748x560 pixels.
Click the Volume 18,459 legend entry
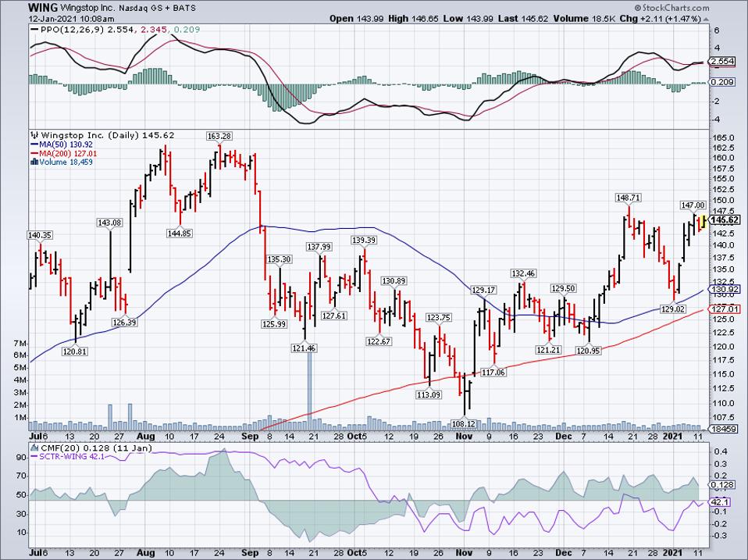tap(66, 162)
